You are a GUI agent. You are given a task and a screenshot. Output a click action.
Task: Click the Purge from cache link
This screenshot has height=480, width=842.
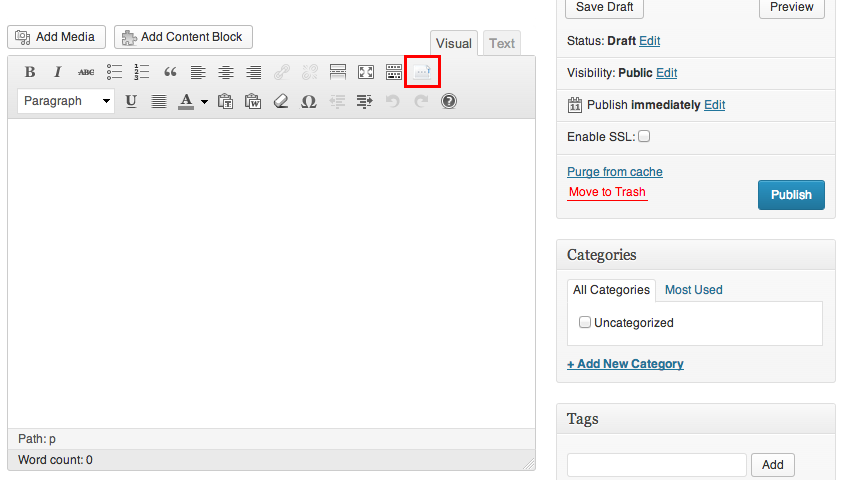615,172
